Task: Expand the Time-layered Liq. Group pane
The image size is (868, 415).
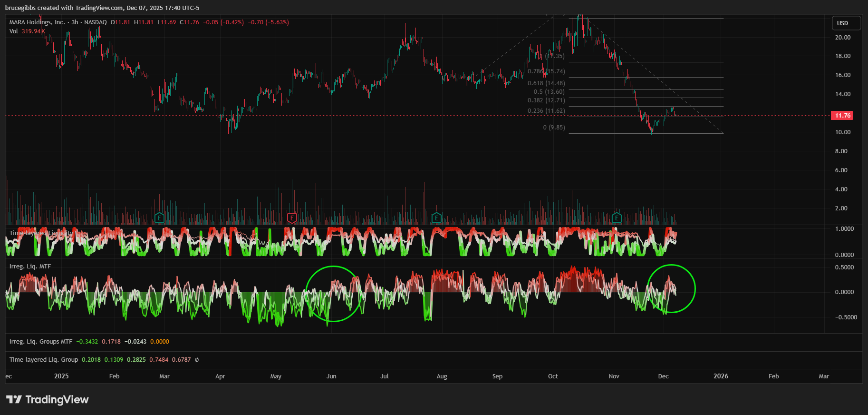Action: (44, 360)
